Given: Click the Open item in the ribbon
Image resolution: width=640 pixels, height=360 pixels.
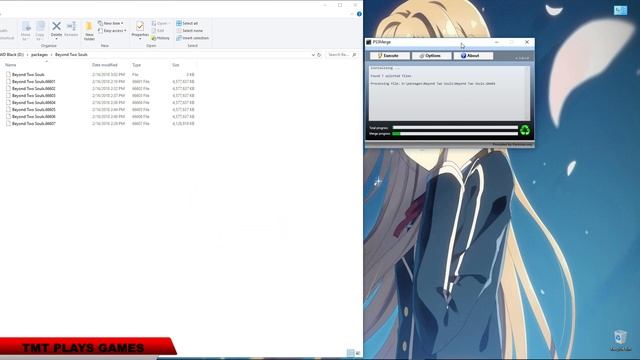Looking at the screenshot, I should point(161,23).
